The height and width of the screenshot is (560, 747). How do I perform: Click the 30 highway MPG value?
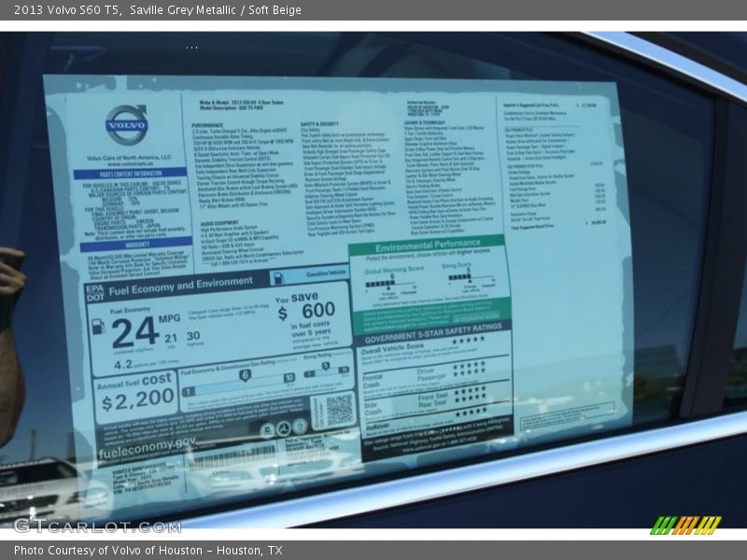click(x=193, y=336)
